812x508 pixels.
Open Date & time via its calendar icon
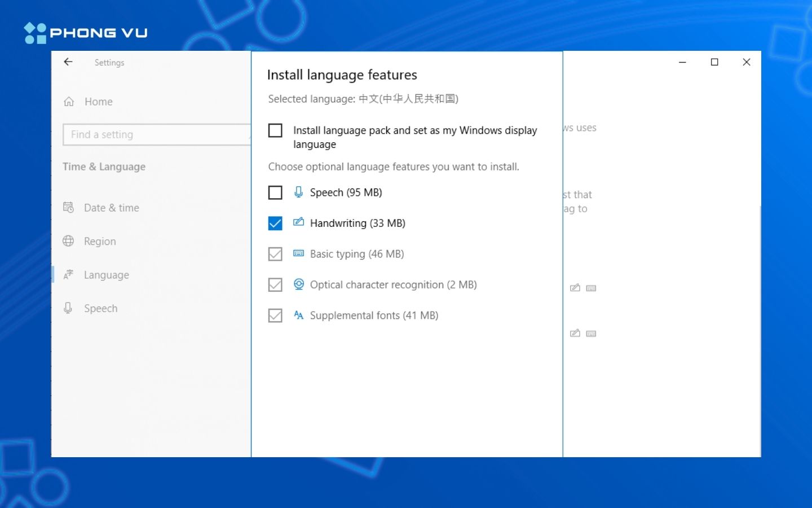point(68,208)
